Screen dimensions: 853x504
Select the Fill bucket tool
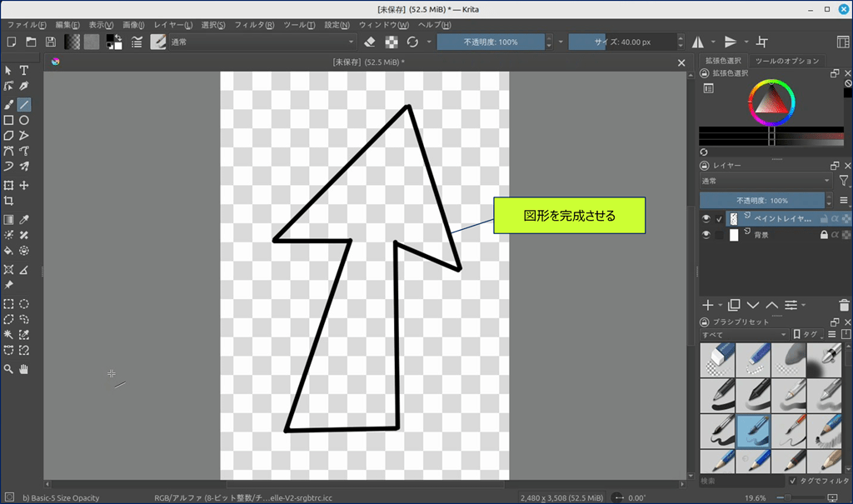point(8,250)
